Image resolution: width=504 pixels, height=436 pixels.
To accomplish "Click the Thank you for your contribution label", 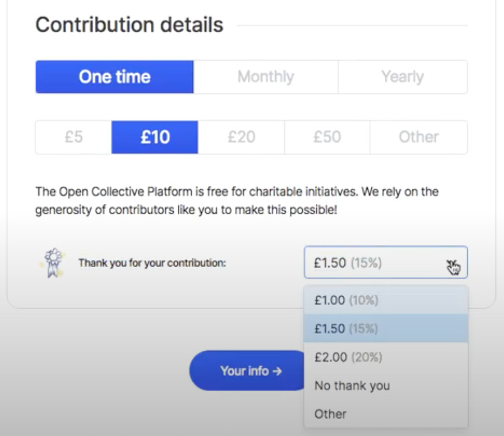I will tap(152, 263).
